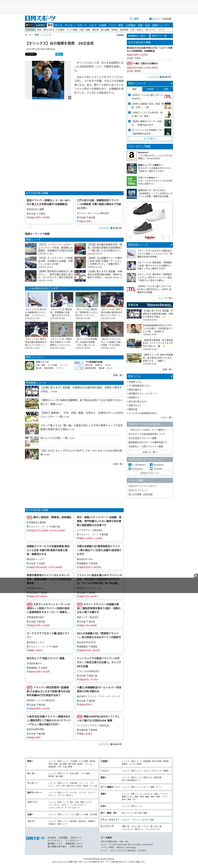Screen dimensions: 198x868
Task: Click the X ポスト share button
Action: [31, 54]
